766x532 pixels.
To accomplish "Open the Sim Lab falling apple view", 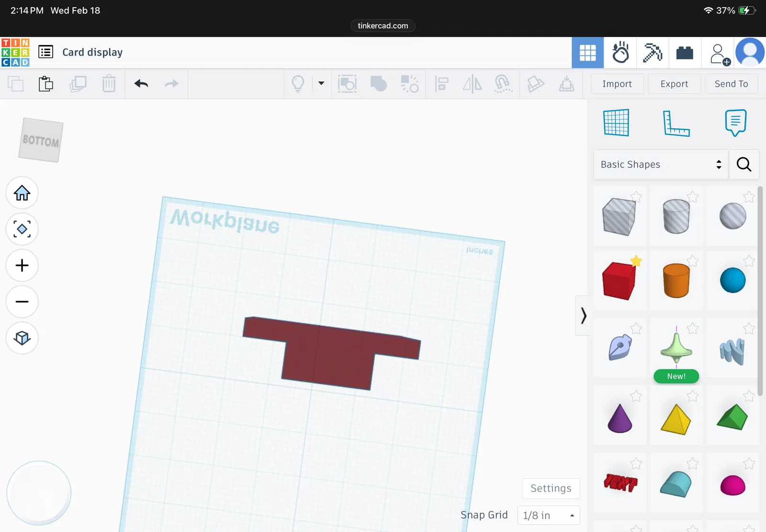I will 620,52.
